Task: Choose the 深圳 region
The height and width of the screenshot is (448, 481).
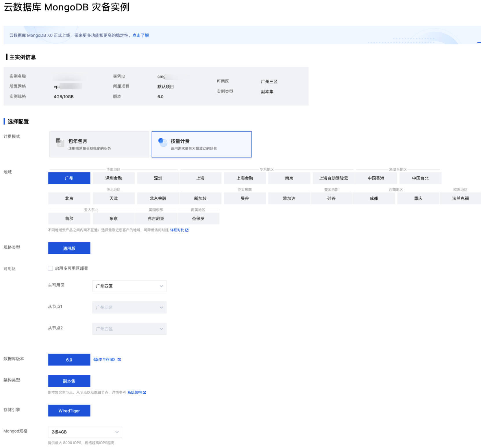Action: 158,178
